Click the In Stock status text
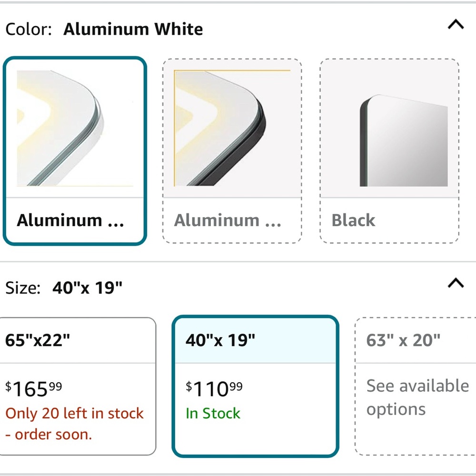 pos(213,413)
